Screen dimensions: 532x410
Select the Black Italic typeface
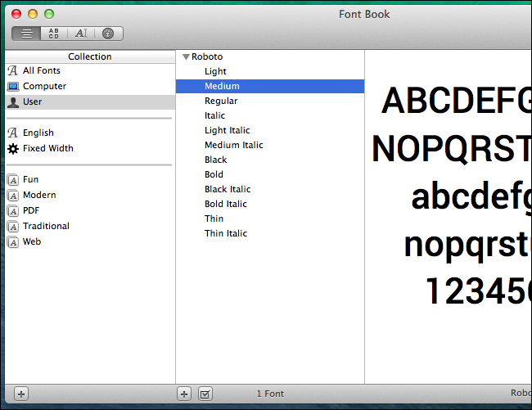[x=270, y=189]
